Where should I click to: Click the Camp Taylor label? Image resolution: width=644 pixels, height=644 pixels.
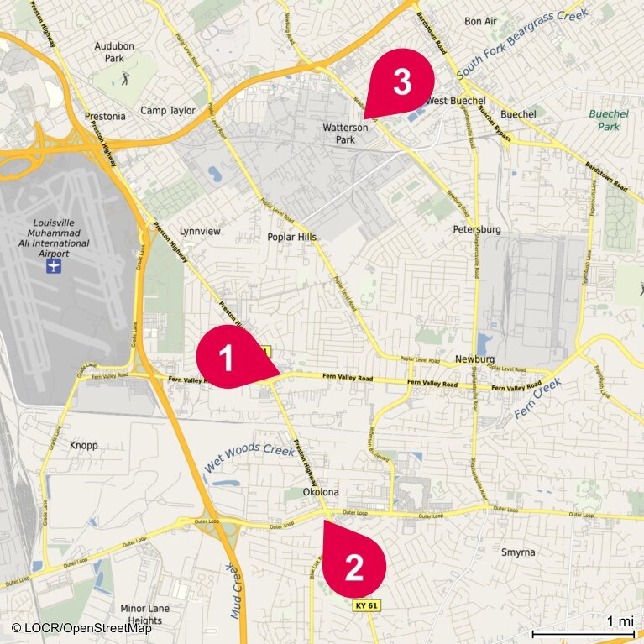[168, 111]
